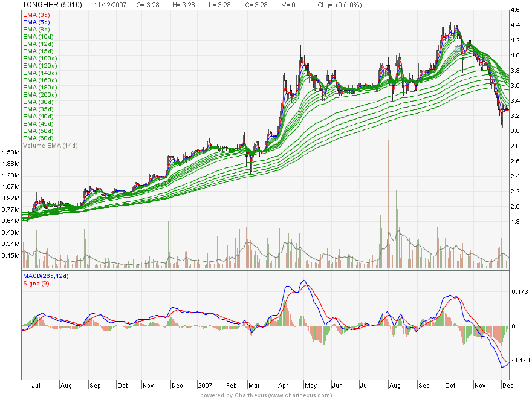Click the MACD(26d,12d) indicator label

(x=47, y=276)
